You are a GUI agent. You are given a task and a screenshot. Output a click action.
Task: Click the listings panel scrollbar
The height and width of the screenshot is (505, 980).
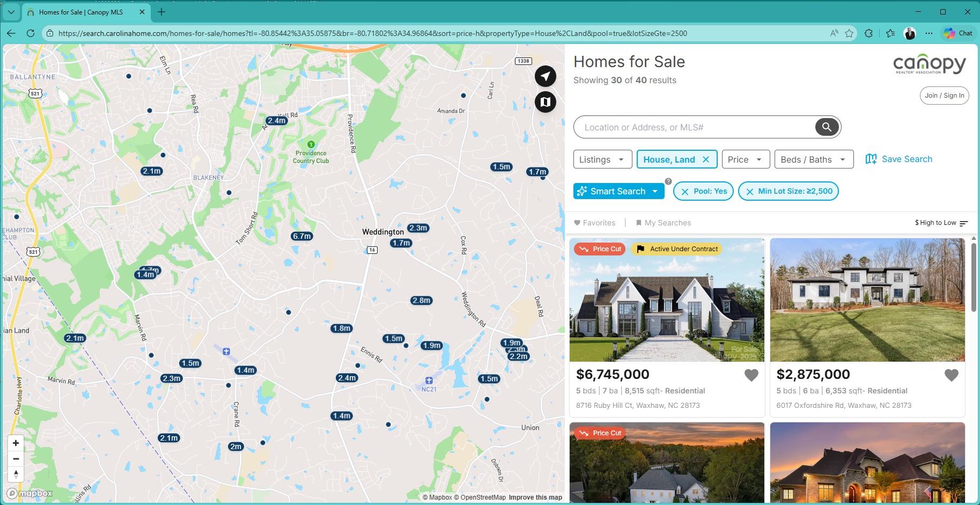[x=974, y=276]
